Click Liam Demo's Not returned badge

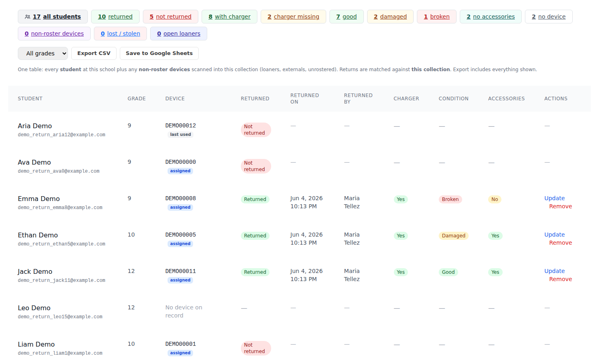tap(256, 348)
